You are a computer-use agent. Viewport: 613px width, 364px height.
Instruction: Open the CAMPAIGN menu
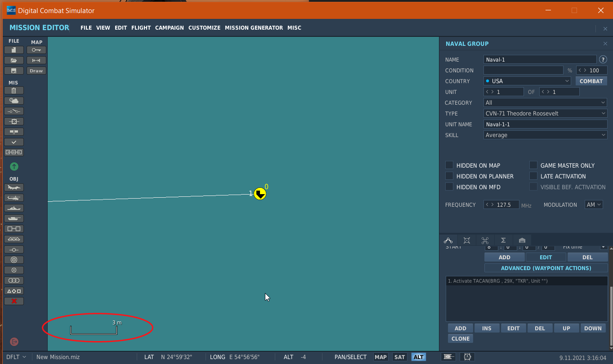170,28
